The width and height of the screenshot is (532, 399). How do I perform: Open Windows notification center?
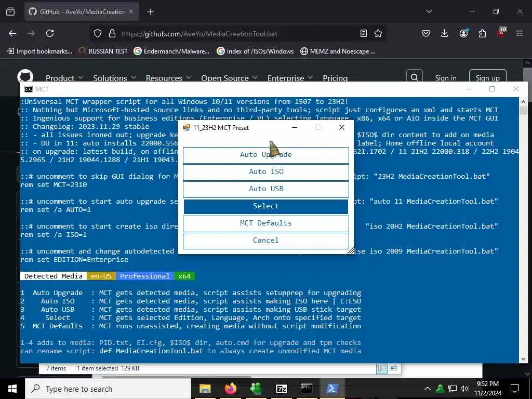tap(515, 389)
